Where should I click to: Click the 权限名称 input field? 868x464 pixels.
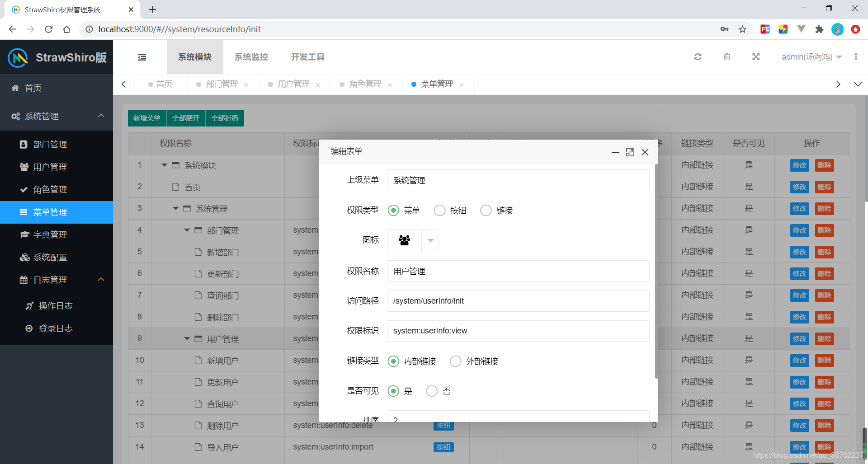coord(518,271)
